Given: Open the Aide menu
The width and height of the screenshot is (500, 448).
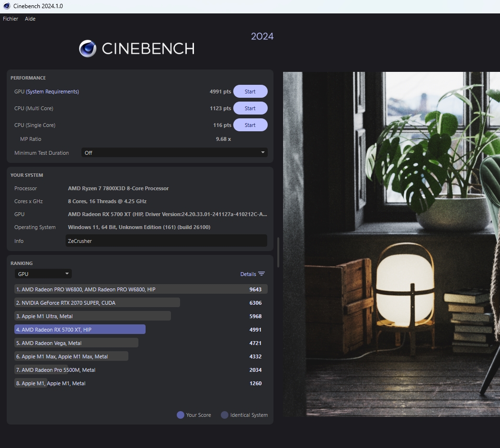Looking at the screenshot, I should (30, 19).
